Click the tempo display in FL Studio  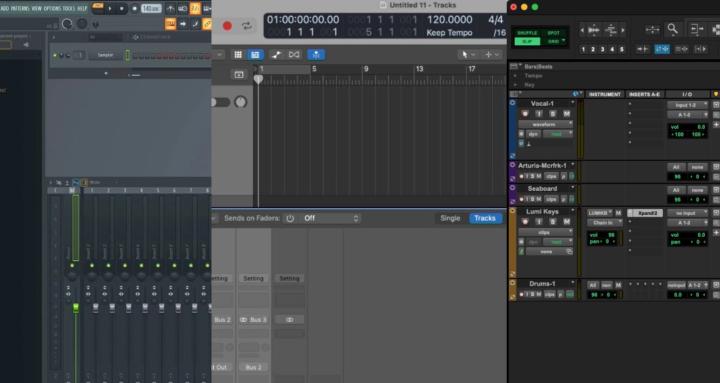pos(151,8)
